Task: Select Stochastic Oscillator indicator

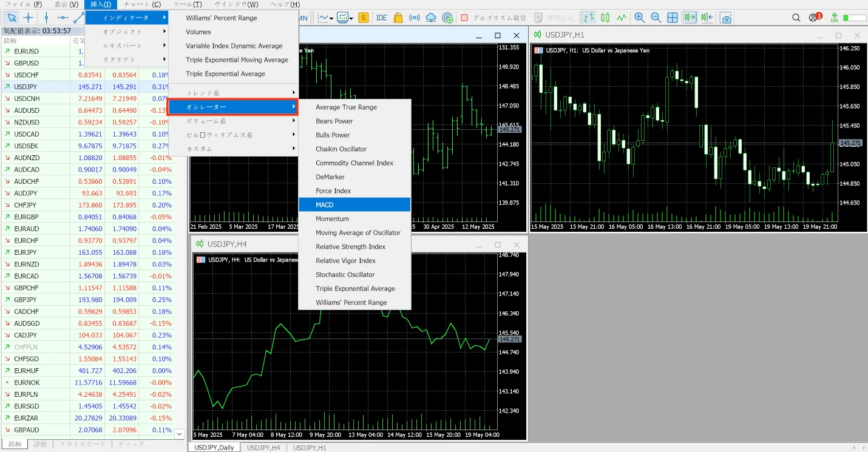Action: coord(354,274)
